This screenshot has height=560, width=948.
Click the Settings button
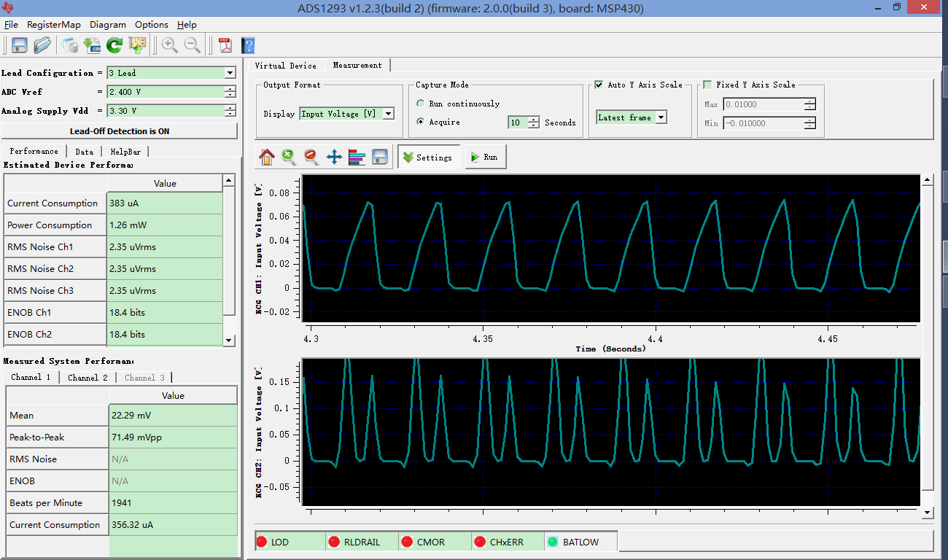click(428, 157)
